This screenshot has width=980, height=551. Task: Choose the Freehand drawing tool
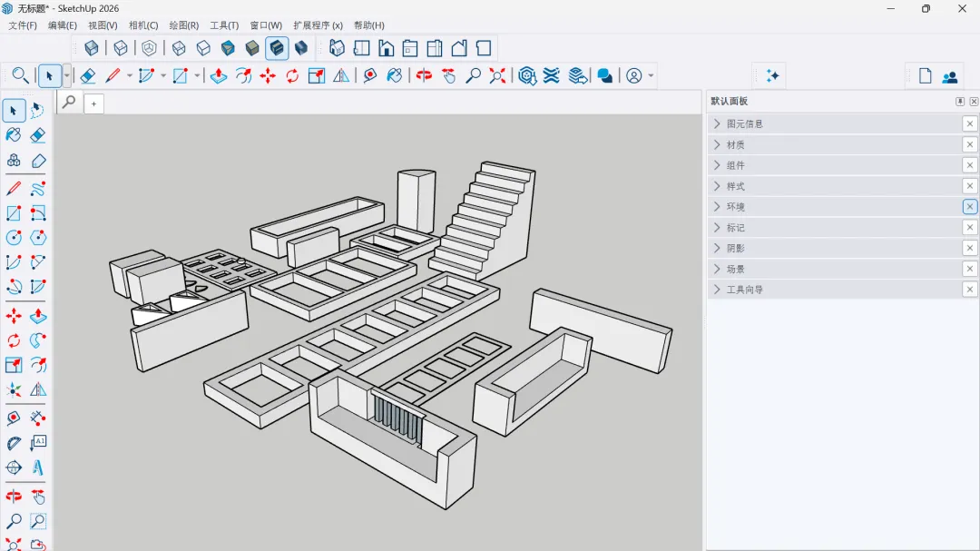pyautogui.click(x=37, y=188)
